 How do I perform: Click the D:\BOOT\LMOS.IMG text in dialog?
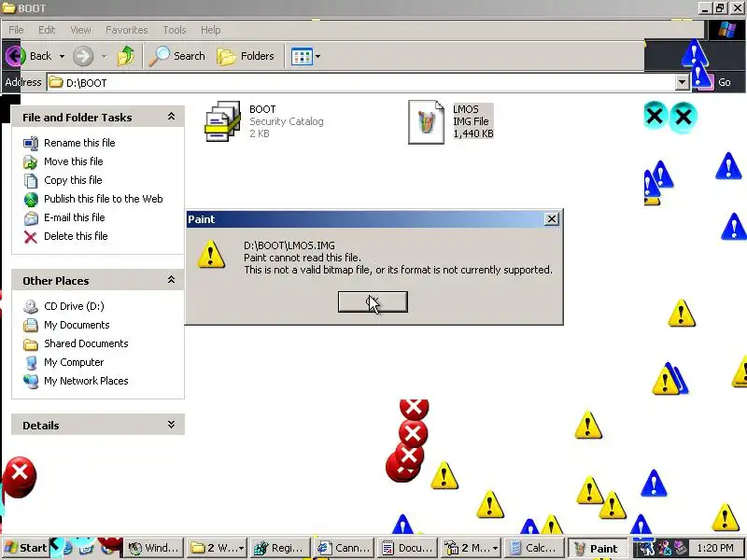289,245
